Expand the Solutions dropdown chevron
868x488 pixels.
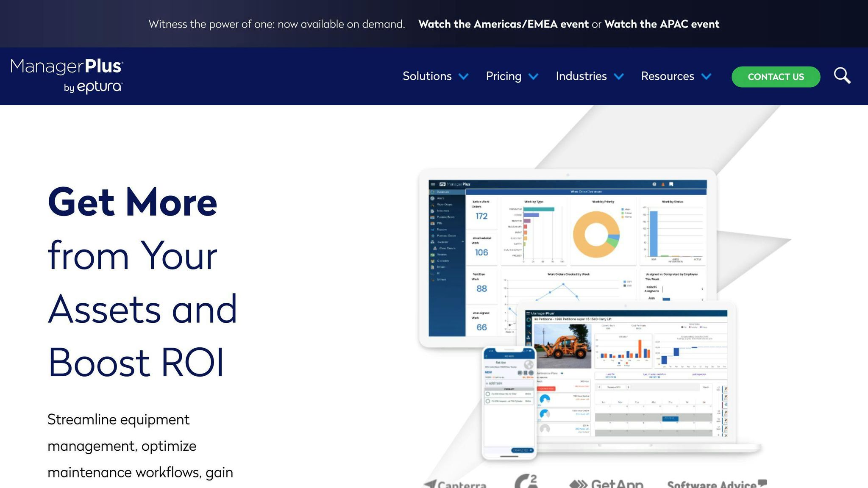coord(464,77)
